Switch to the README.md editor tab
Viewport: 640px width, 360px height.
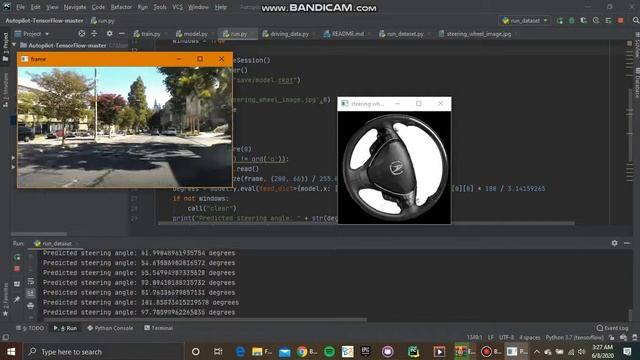344,34
